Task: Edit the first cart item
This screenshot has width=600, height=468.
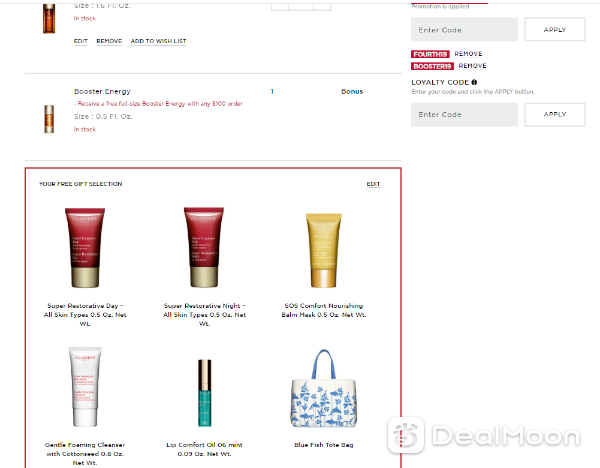Action: [x=81, y=41]
